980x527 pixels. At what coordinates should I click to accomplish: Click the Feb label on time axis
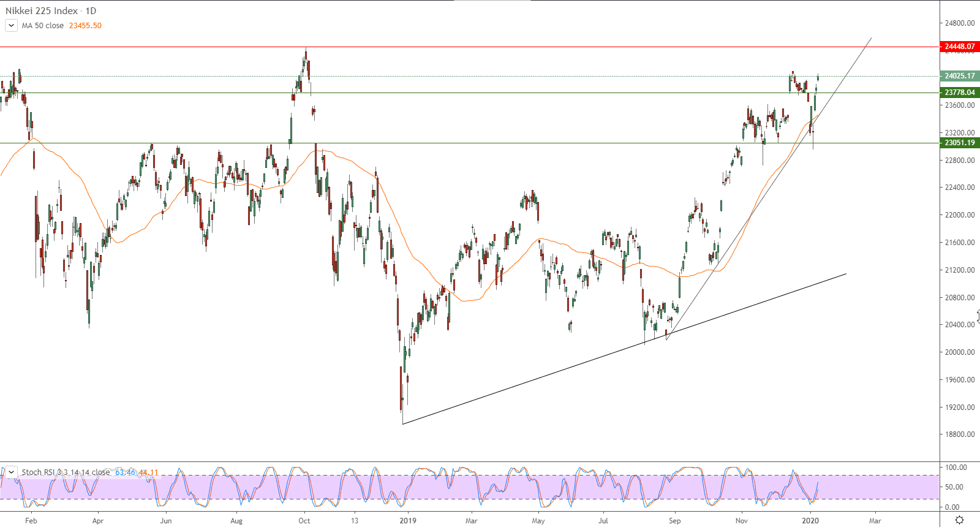point(31,521)
